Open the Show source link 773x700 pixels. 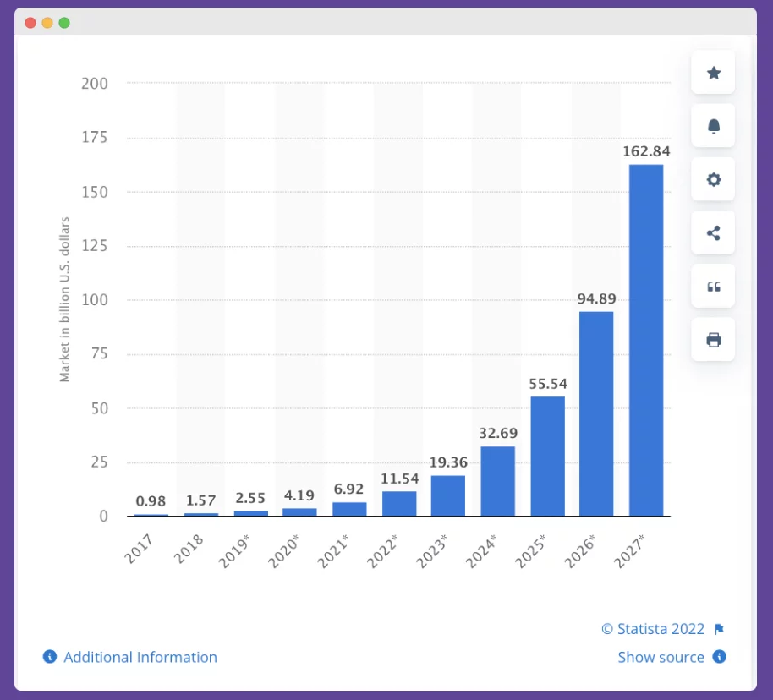661,657
